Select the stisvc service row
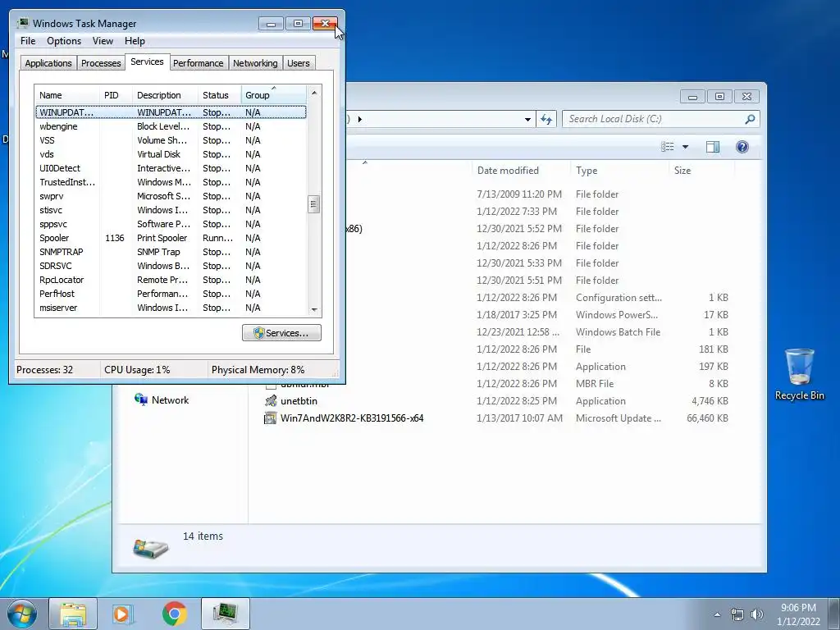Image resolution: width=840 pixels, height=630 pixels. click(171, 210)
